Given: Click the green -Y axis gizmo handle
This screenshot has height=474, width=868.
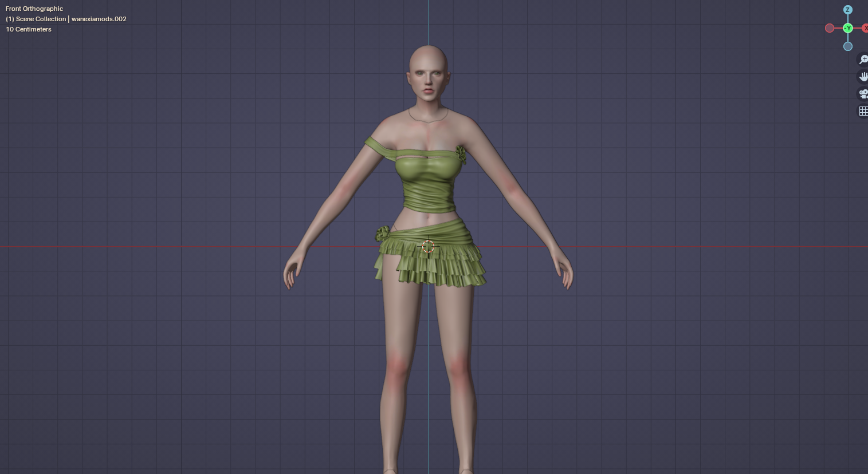Looking at the screenshot, I should 848,28.
